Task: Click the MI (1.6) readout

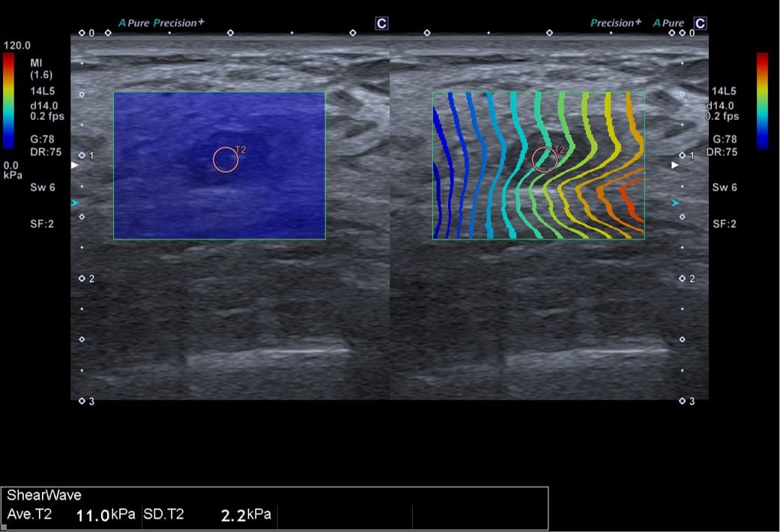Action: (x=40, y=69)
